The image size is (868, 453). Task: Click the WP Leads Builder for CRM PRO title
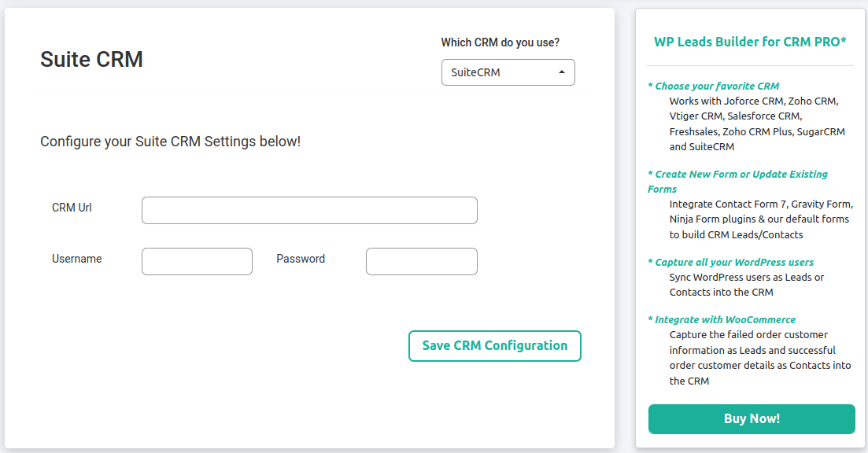point(750,42)
